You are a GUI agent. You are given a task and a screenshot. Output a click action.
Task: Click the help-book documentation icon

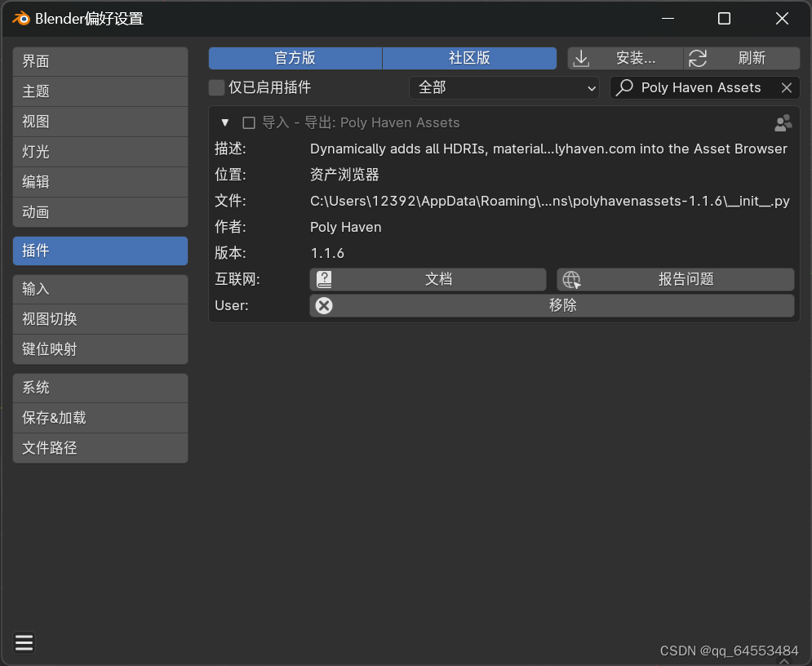(324, 280)
